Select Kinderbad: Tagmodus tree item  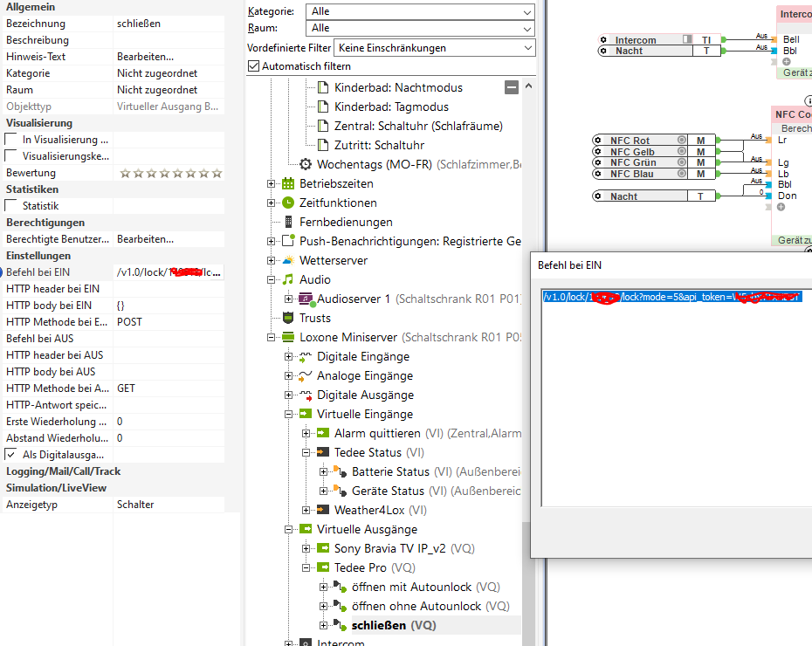click(x=391, y=107)
